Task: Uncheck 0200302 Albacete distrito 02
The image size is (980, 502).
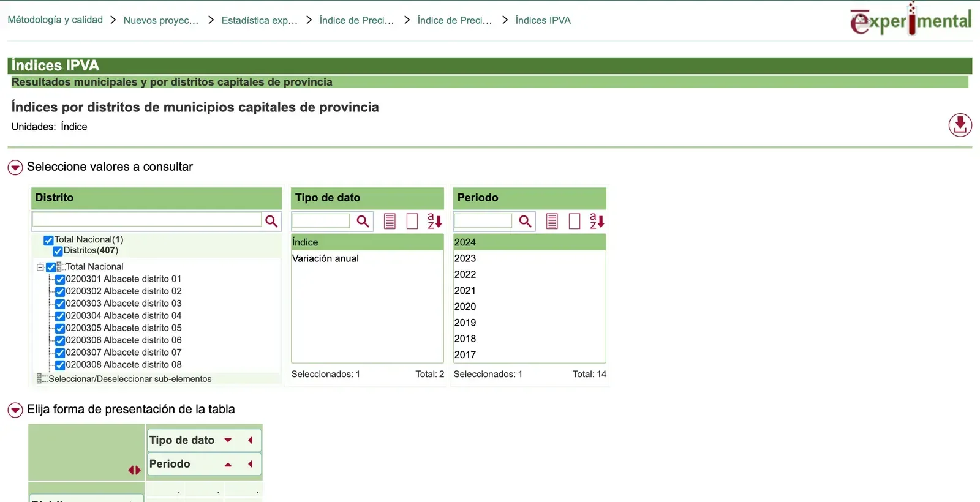Action: point(60,292)
